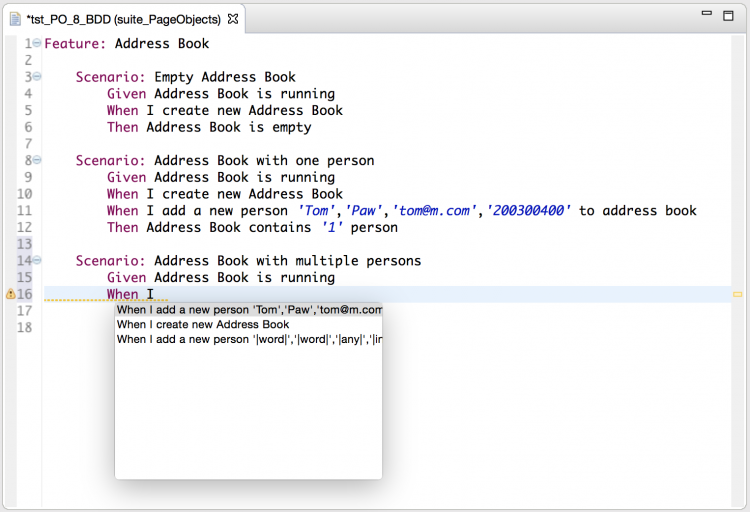
Task: Collapse the Empty Address Book scenario fold
Action: click(37, 77)
